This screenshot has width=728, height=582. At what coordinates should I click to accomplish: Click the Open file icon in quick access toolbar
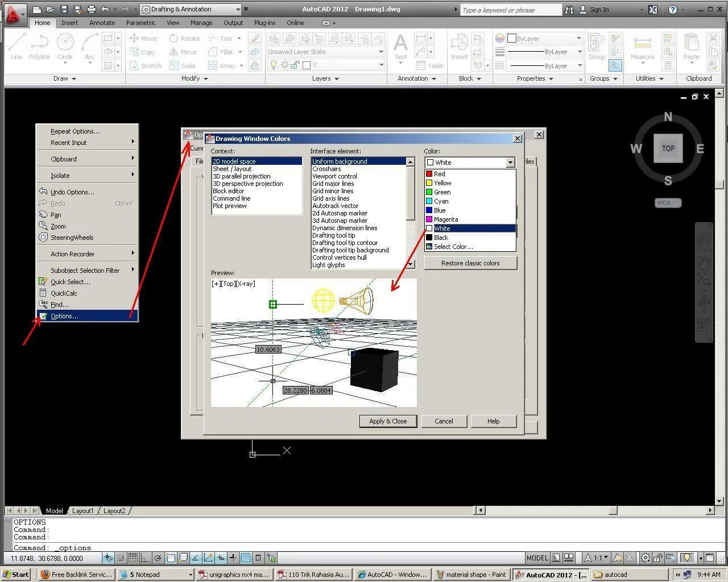pos(50,10)
